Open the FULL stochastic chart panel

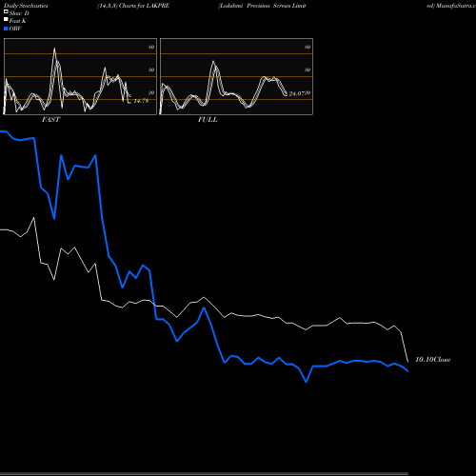click(x=236, y=76)
